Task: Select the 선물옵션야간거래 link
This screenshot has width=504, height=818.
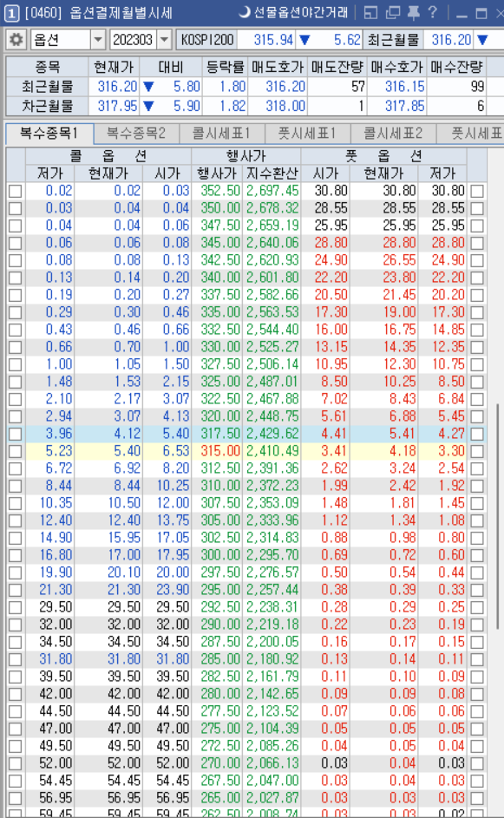Action: 300,12
